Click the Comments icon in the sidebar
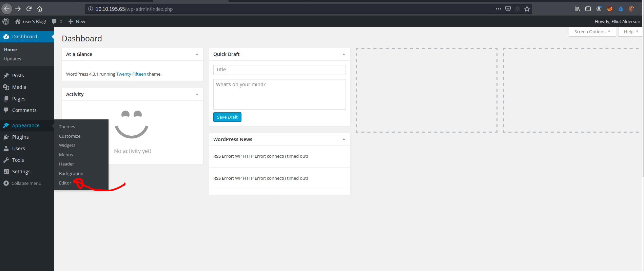The width and height of the screenshot is (644, 271). [6, 110]
